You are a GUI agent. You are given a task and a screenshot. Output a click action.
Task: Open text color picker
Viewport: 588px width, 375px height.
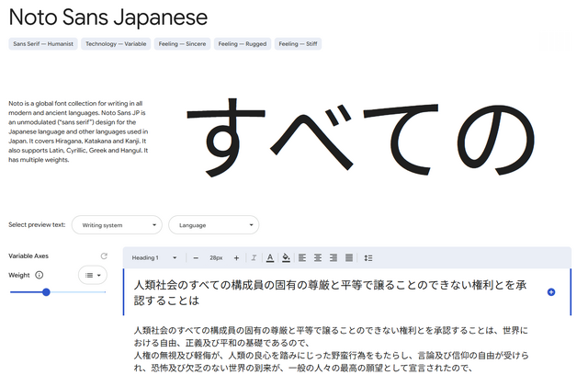pos(269,258)
